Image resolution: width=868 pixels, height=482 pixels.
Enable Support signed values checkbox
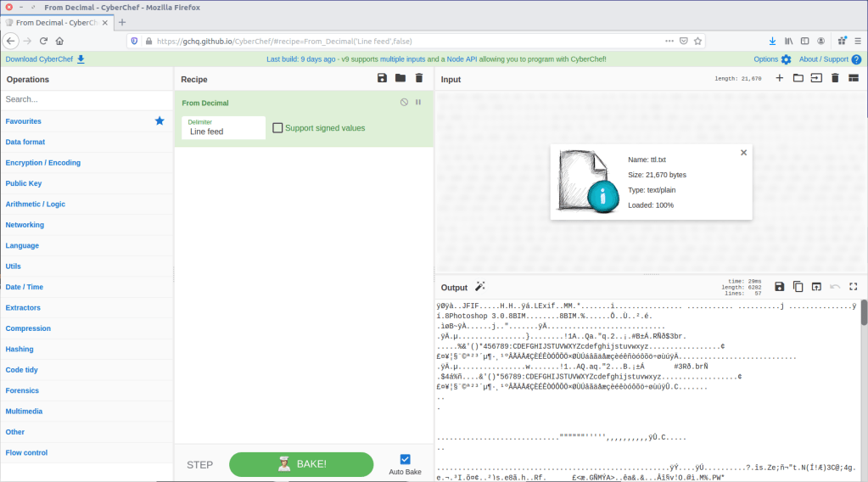pos(277,128)
